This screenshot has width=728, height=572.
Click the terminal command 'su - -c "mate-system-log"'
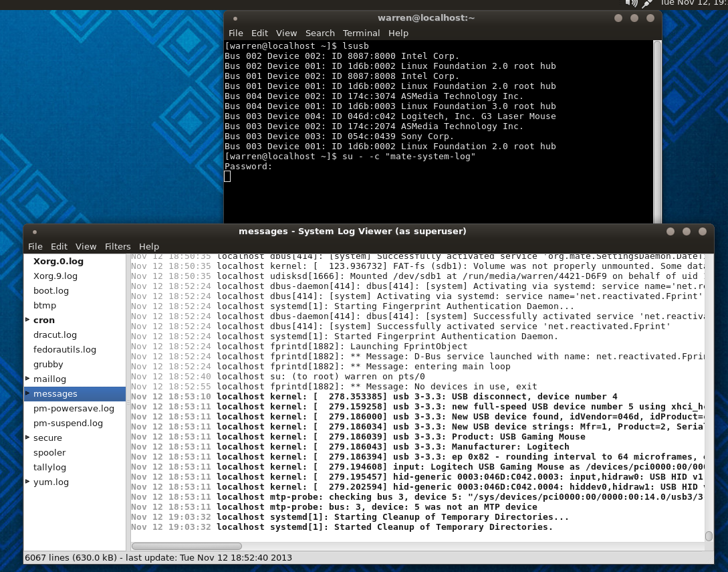point(409,157)
